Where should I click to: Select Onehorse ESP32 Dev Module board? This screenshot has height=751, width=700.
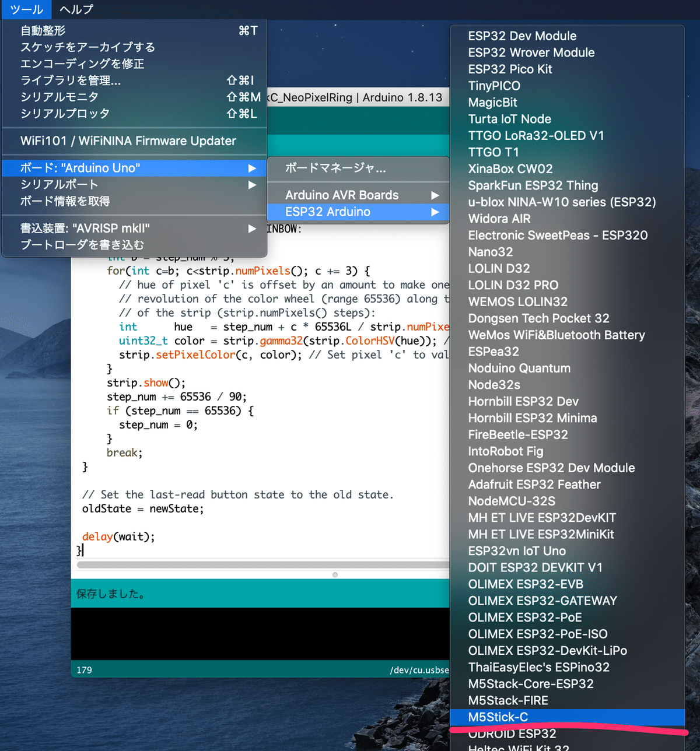pyautogui.click(x=567, y=468)
